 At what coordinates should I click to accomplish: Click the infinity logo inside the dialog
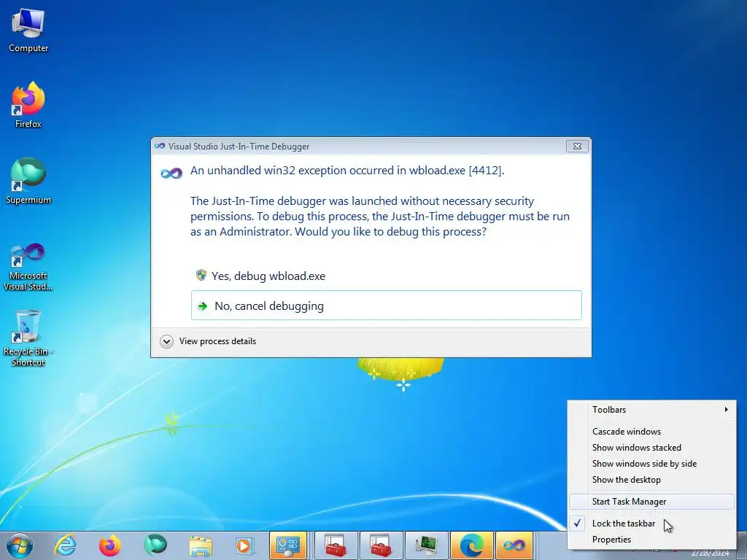pyautogui.click(x=171, y=174)
